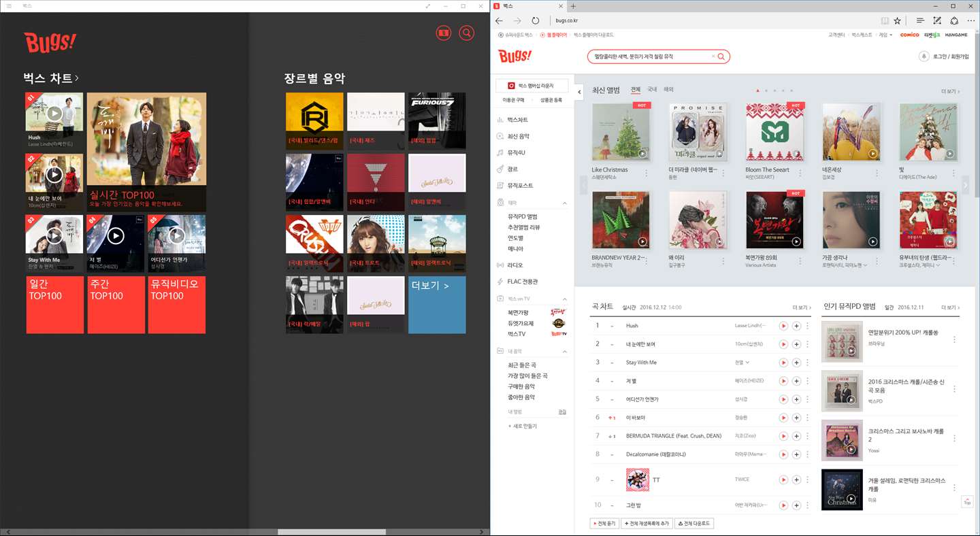
Task: Jump to page top with the Top button
Action: [x=966, y=501]
